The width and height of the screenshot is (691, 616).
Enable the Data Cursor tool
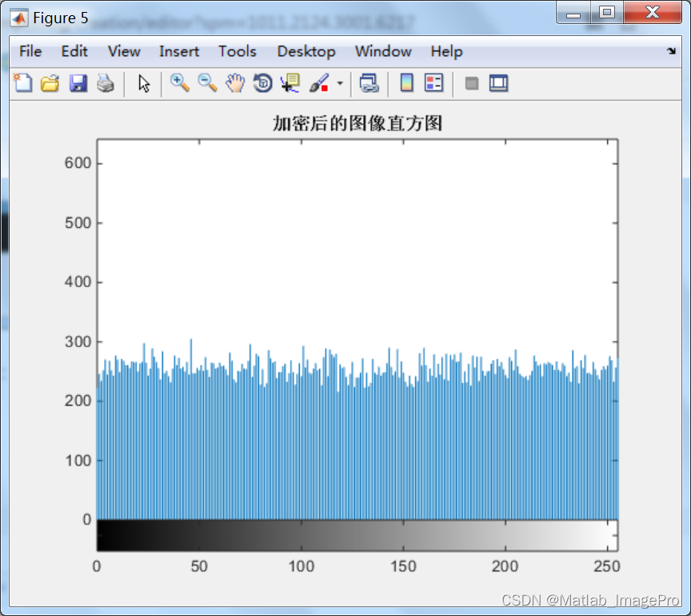click(290, 83)
